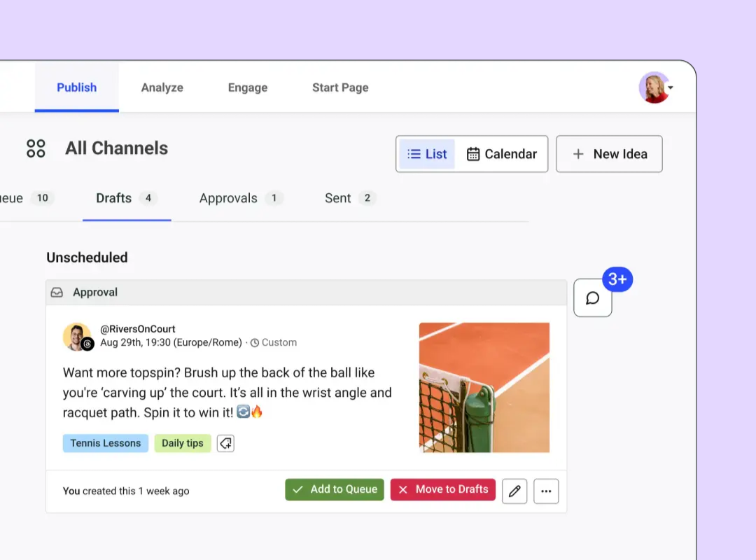Viewport: 756px width, 560px height.
Task: Go to the Start Page section
Action: point(340,87)
